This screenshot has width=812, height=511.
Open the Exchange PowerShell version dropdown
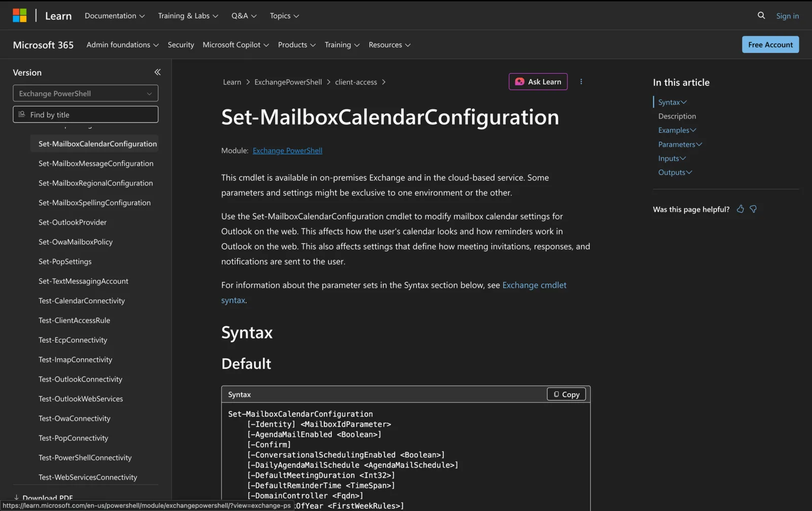pyautogui.click(x=85, y=93)
